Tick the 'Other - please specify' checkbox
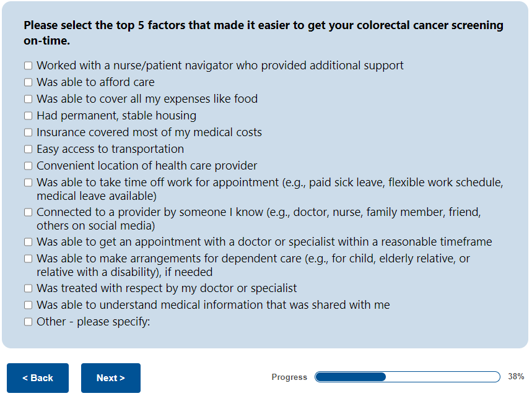The width and height of the screenshot is (532, 396). [28, 322]
